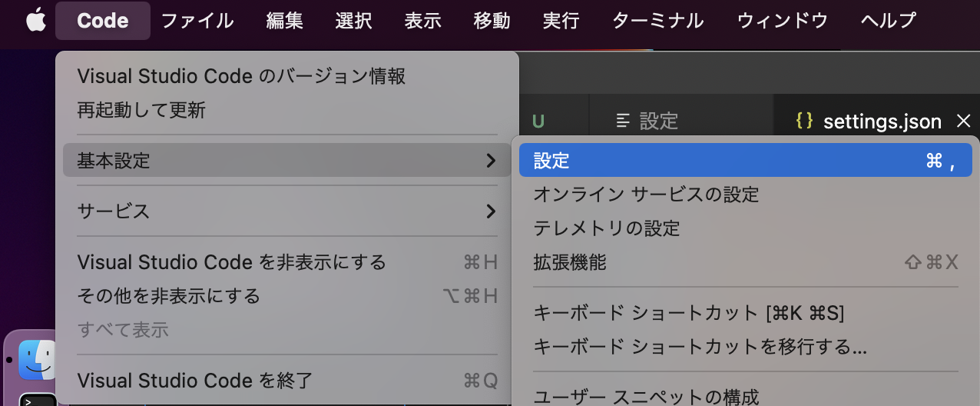The height and width of the screenshot is (406, 980).
Task: Open the ウィンドウ menu
Action: 783,21
